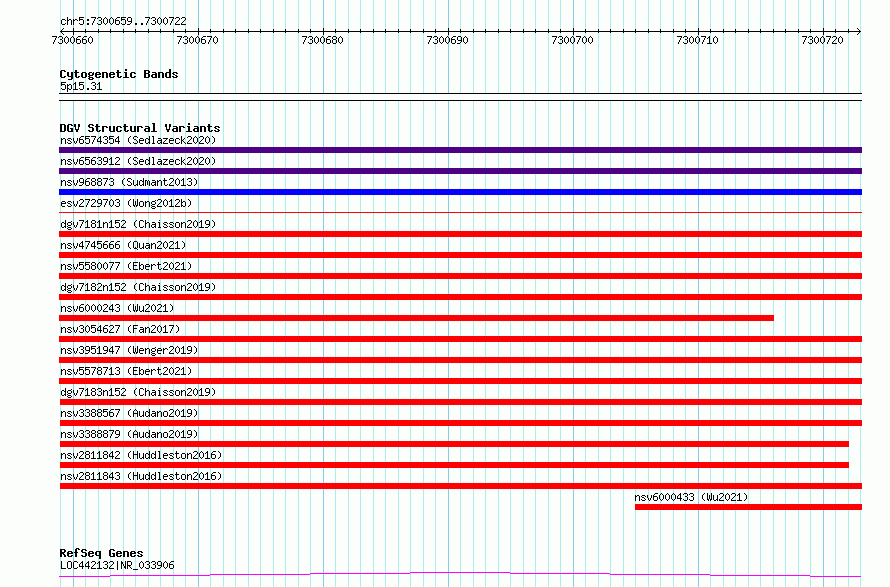Click ruler position 7300660
The width and height of the screenshot is (890, 587).
click(x=72, y=40)
